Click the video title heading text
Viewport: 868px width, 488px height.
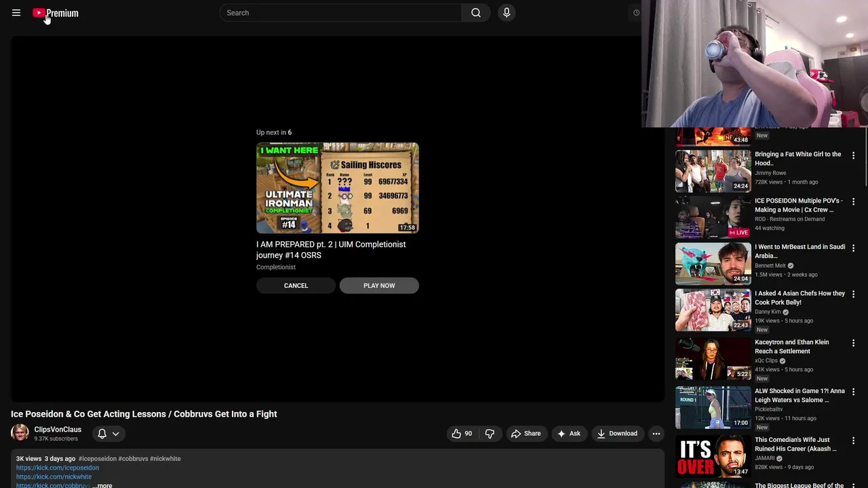144,414
